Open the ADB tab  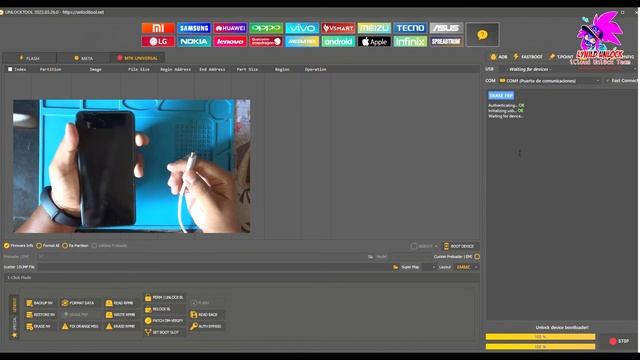coord(499,57)
